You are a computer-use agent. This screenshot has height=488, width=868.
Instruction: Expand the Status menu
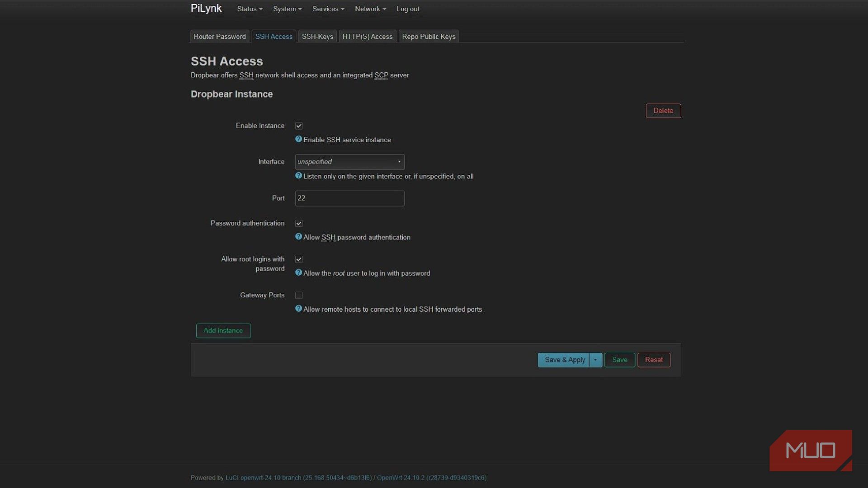250,9
